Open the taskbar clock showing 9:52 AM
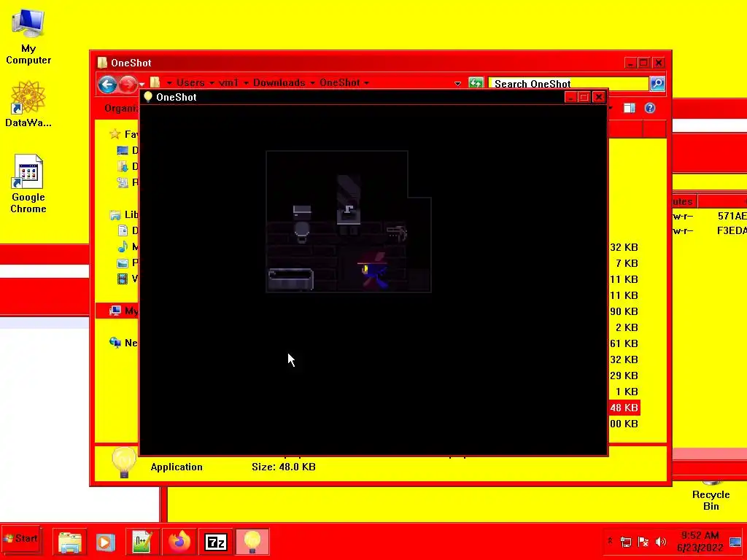Screen dimensions: 747x560 point(700,542)
